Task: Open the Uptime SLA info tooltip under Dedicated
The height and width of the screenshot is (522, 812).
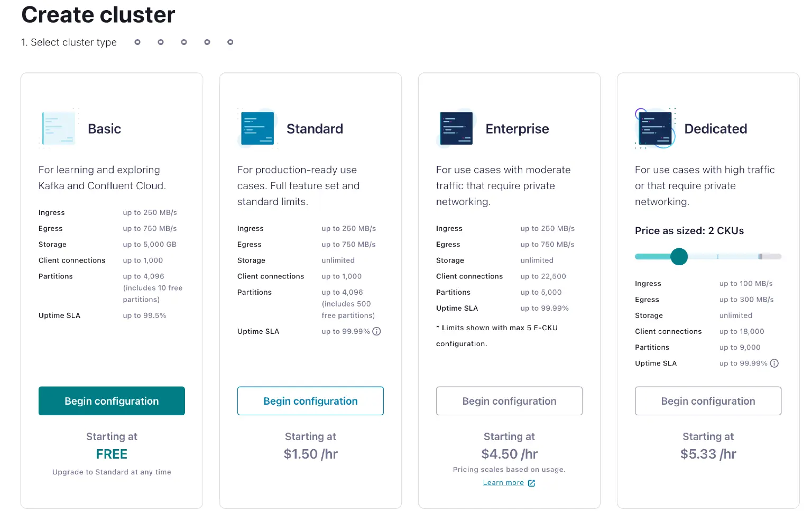Action: (774, 363)
